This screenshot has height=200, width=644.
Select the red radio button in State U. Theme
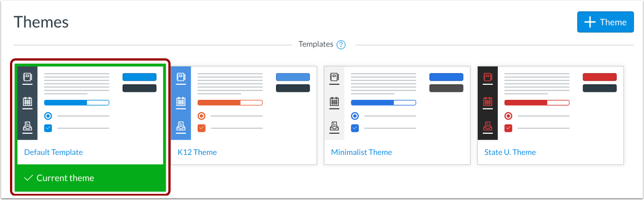(x=508, y=116)
